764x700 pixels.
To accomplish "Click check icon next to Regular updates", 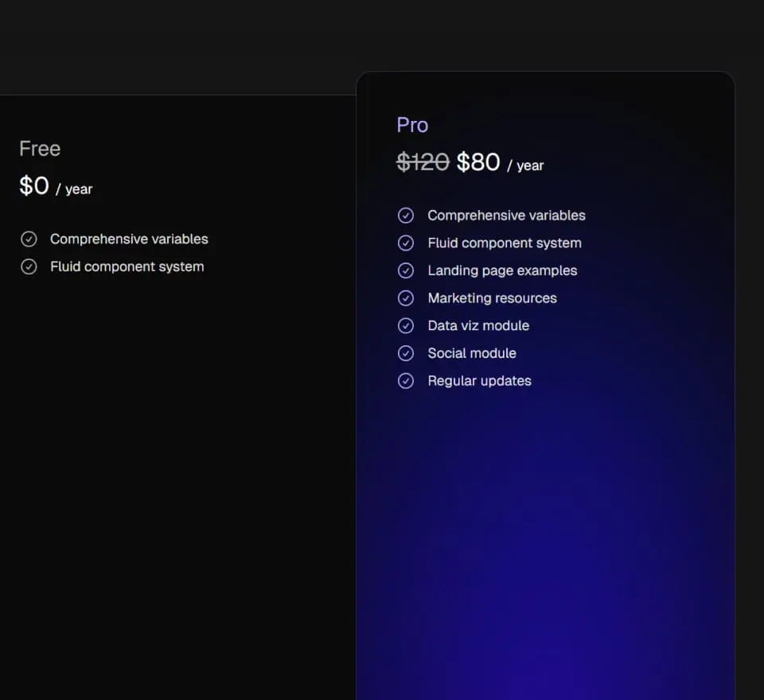I will point(406,381).
